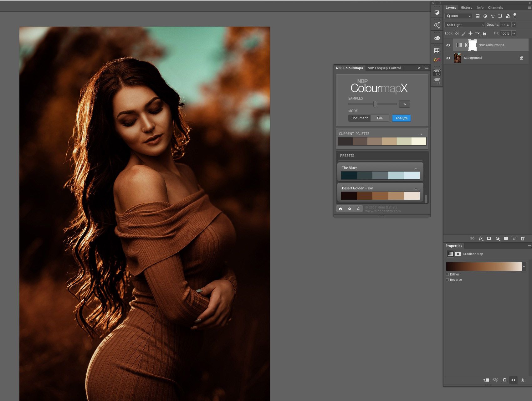The image size is (532, 401).
Task: Click the Samples slider handle
Action: [375, 104]
